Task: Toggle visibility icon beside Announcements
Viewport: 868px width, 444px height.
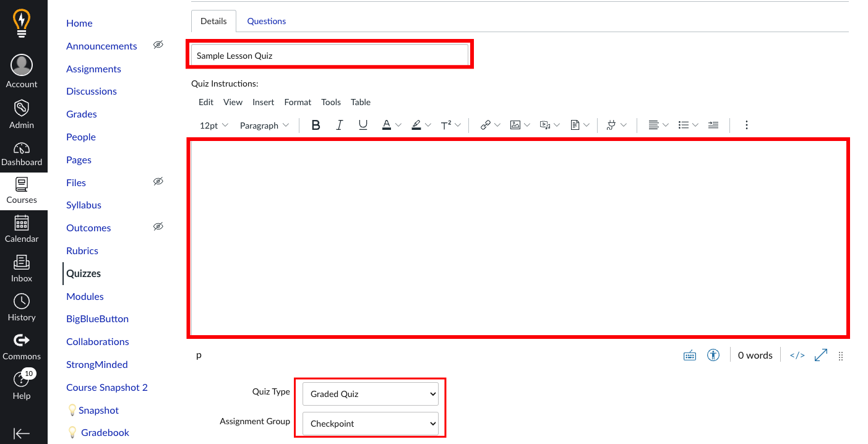Action: 158,45
